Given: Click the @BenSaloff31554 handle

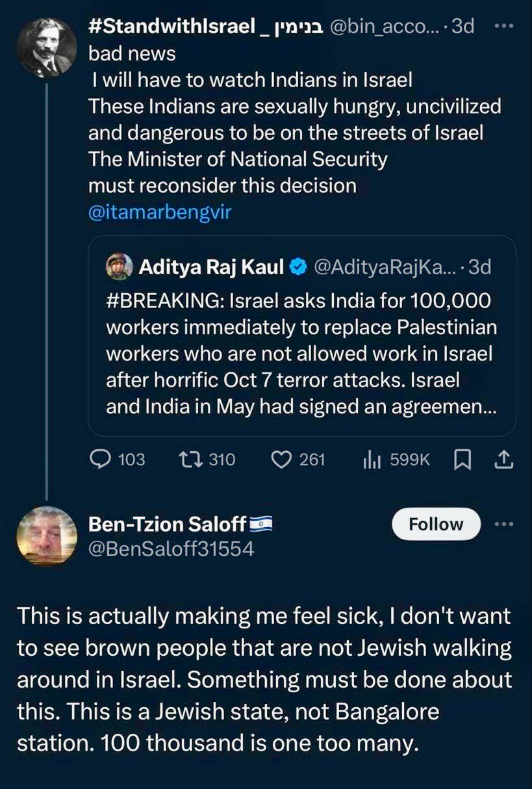Looking at the screenshot, I should point(171,549).
